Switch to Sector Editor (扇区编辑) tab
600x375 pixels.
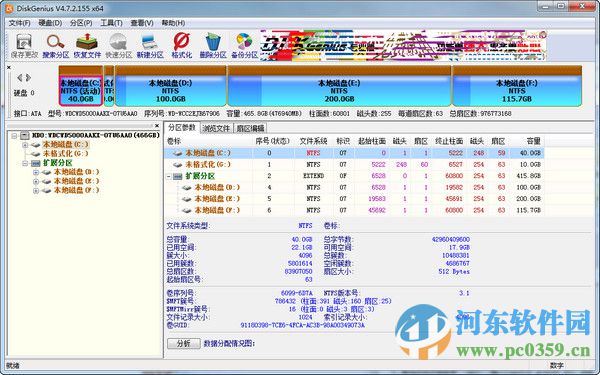point(250,128)
